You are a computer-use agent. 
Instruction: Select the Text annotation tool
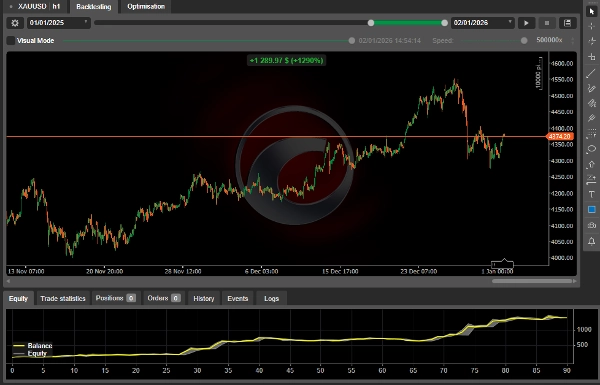click(592, 194)
